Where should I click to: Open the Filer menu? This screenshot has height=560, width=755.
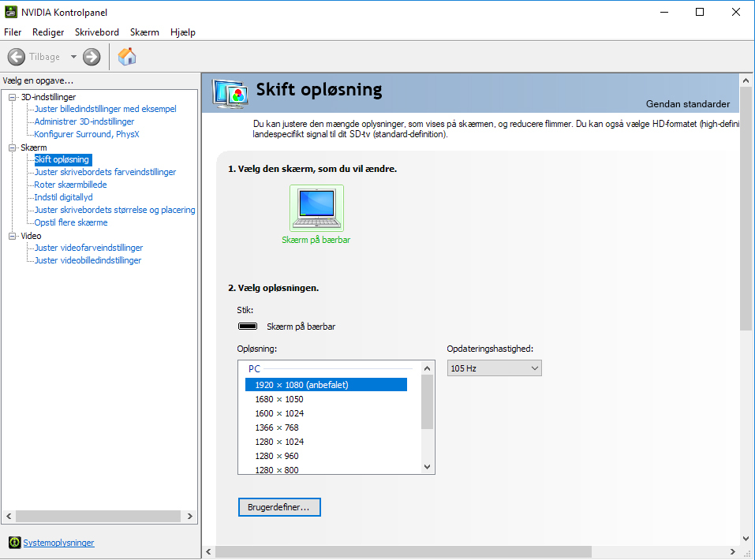coord(13,32)
